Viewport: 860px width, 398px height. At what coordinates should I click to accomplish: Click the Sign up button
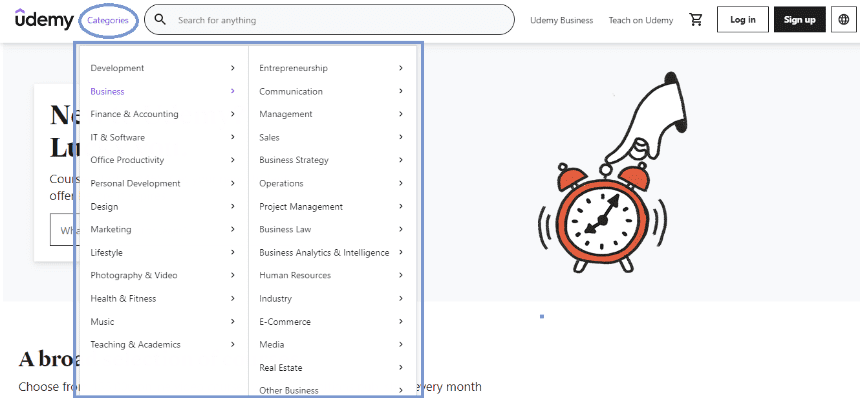[800, 20]
